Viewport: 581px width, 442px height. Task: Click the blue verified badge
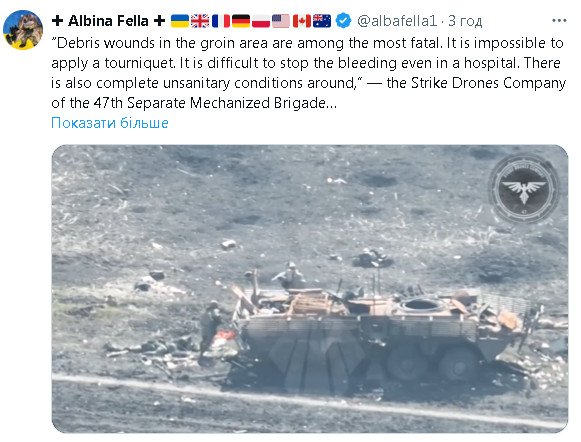pyautogui.click(x=343, y=21)
